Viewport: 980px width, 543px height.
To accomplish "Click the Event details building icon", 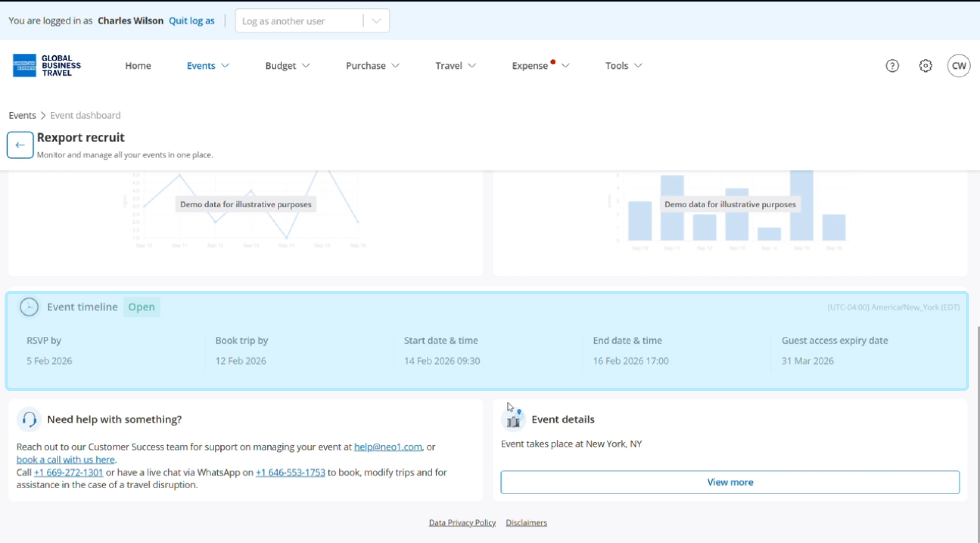I will click(513, 420).
